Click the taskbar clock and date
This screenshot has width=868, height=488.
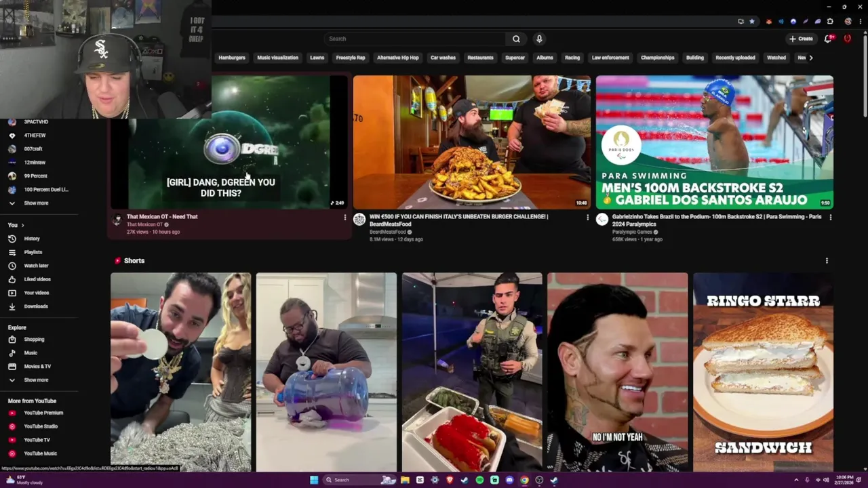(844, 480)
